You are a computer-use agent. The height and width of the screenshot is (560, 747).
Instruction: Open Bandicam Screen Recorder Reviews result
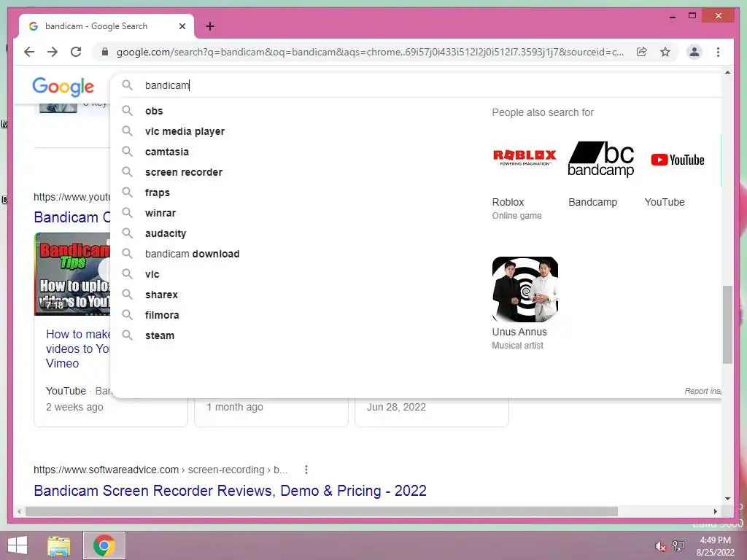230,491
